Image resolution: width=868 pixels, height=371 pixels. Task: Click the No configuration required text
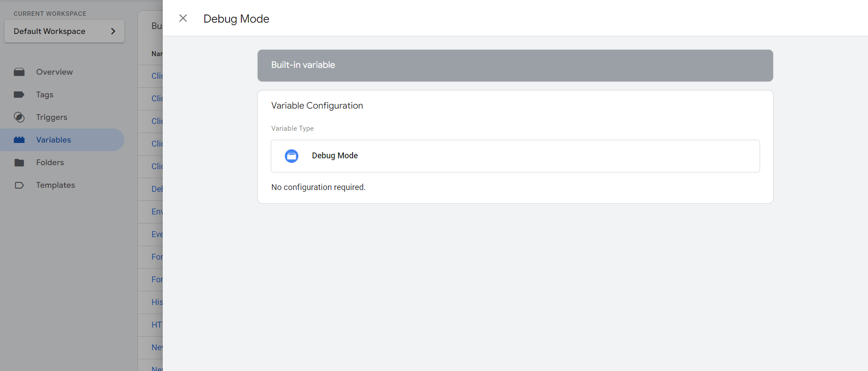tap(318, 187)
